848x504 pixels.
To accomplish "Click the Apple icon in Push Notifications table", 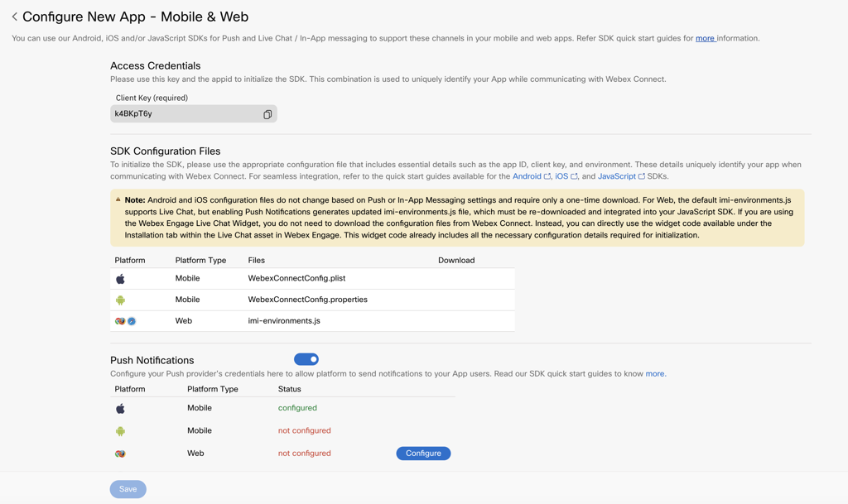I will click(120, 407).
